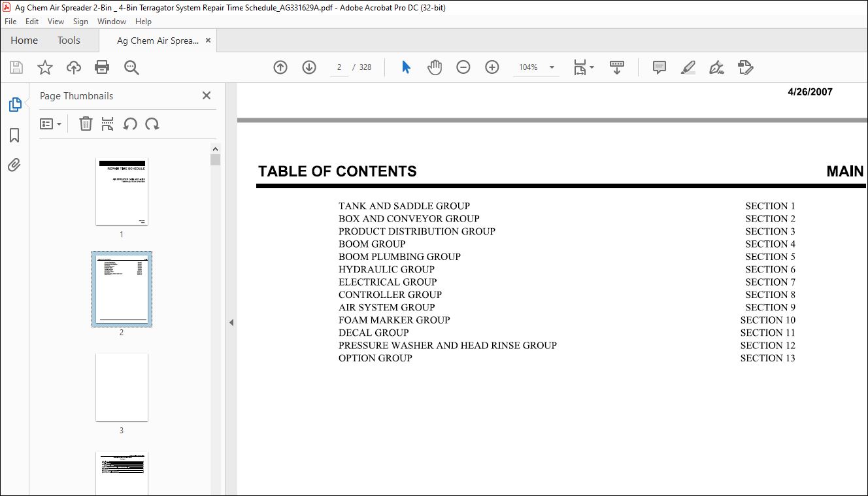Open the Sign document pen icon
The height and width of the screenshot is (496, 868).
tap(716, 67)
